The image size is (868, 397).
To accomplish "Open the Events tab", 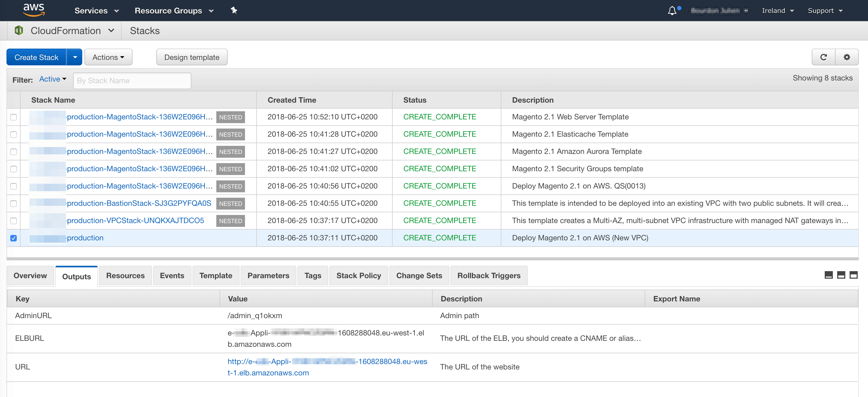I will tap(172, 275).
